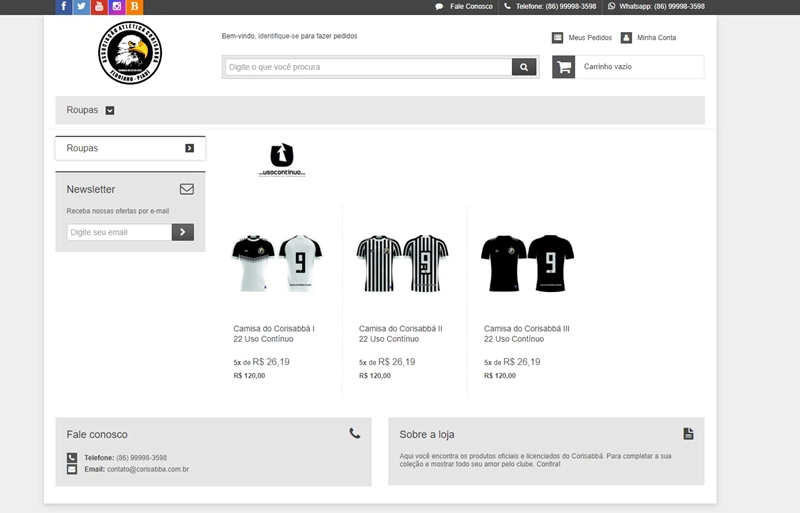
Task: Click Receba nossas ofertas por e-mail text
Action: [117, 211]
